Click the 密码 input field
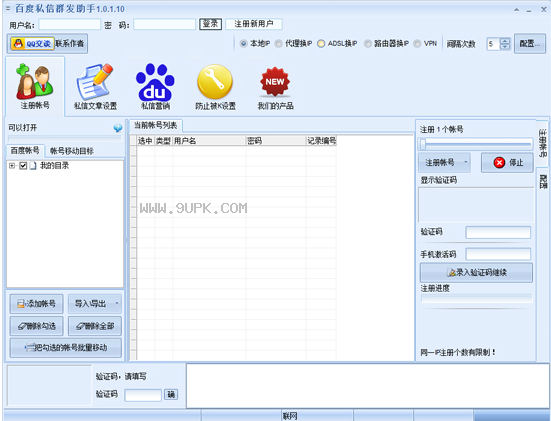The width and height of the screenshot is (551, 421). [x=164, y=24]
